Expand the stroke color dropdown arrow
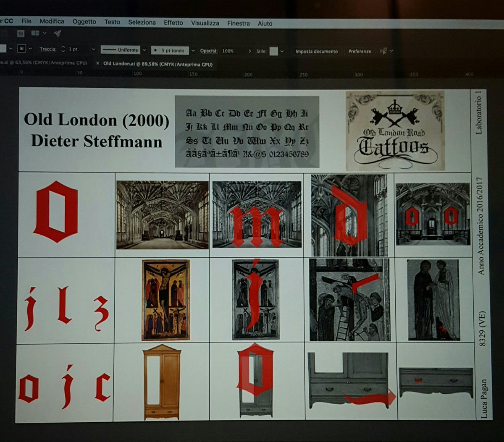This screenshot has height=442, width=504. [30, 49]
